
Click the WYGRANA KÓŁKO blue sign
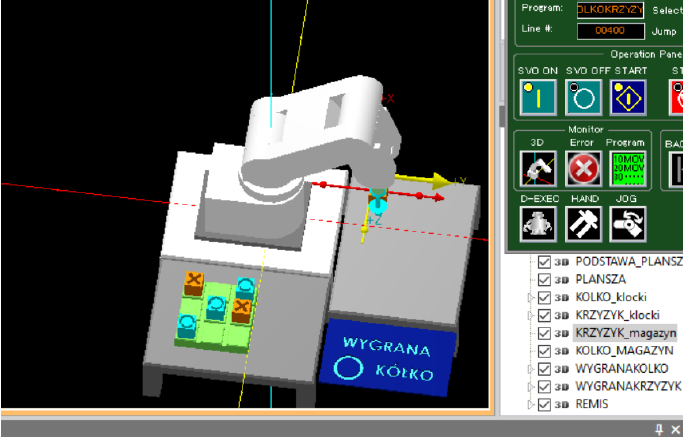(387, 358)
